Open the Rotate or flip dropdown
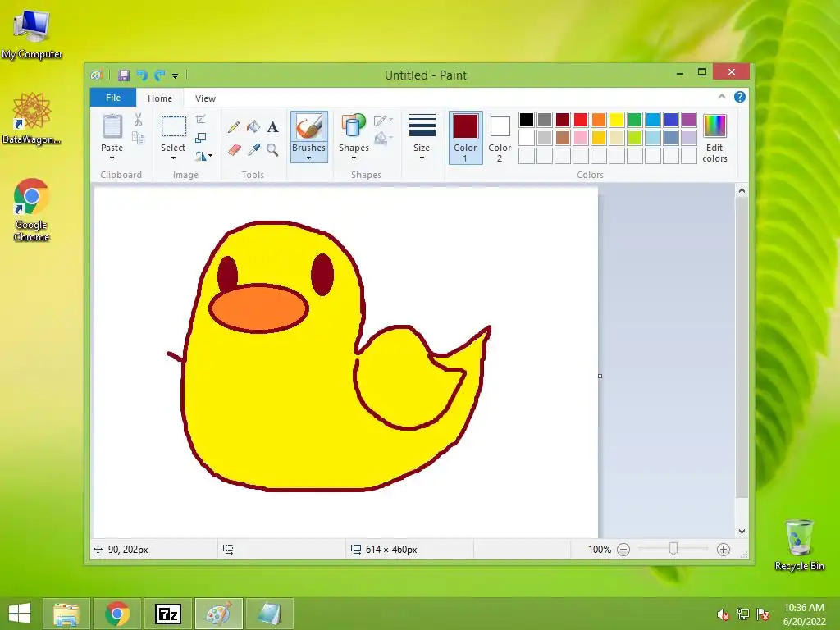The image size is (840, 630). click(203, 156)
